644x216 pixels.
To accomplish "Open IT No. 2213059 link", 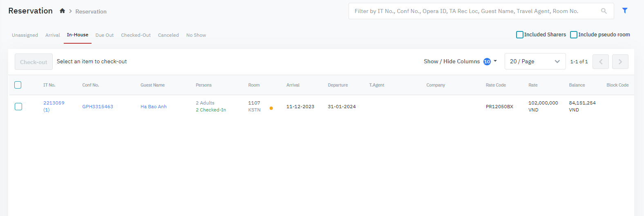I will pyautogui.click(x=54, y=103).
